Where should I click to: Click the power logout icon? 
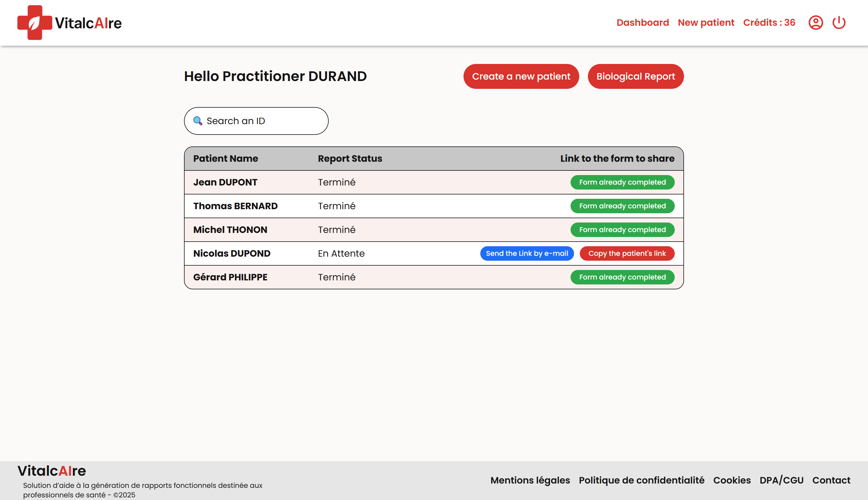point(838,23)
